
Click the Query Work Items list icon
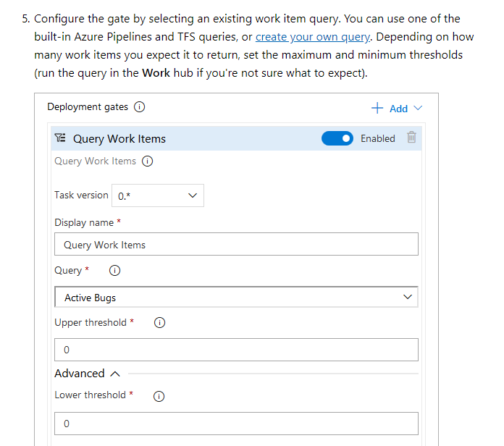tap(60, 138)
